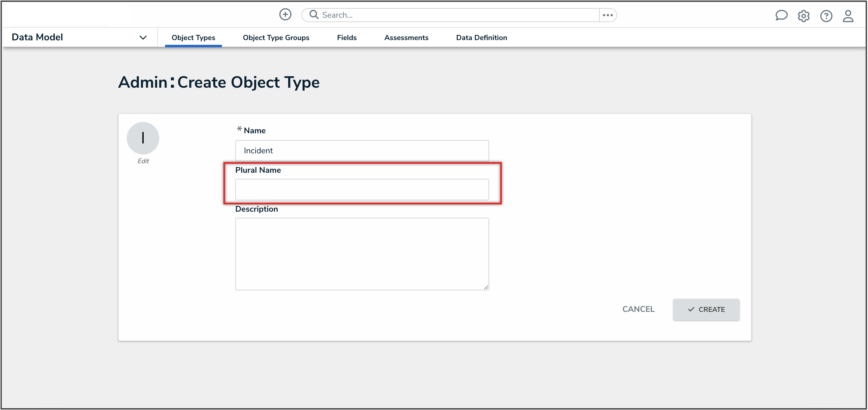This screenshot has width=868, height=410.
Task: Go to the Assessments tab
Action: tap(406, 38)
